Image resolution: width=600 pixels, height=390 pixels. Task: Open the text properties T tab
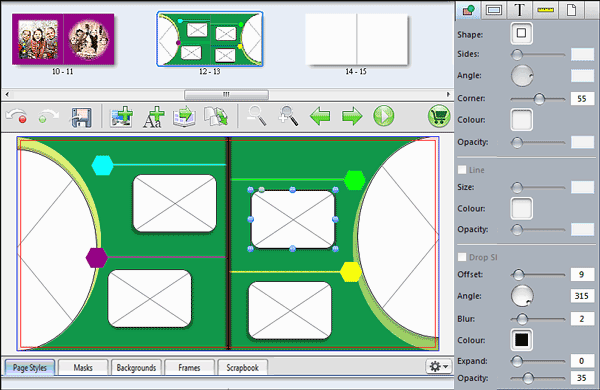coord(519,10)
